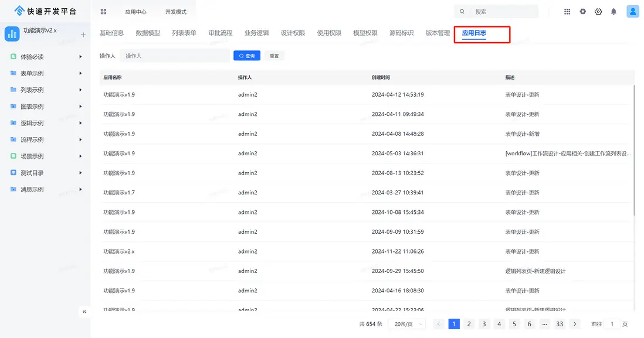The width and height of the screenshot is (644, 338).
Task: Open the nine-dot apps grid icon
Action: click(x=567, y=12)
